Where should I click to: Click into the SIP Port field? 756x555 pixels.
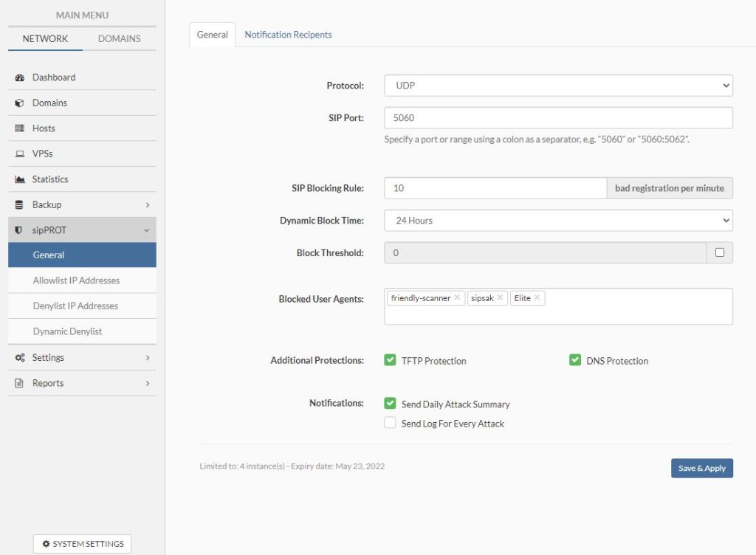point(558,118)
